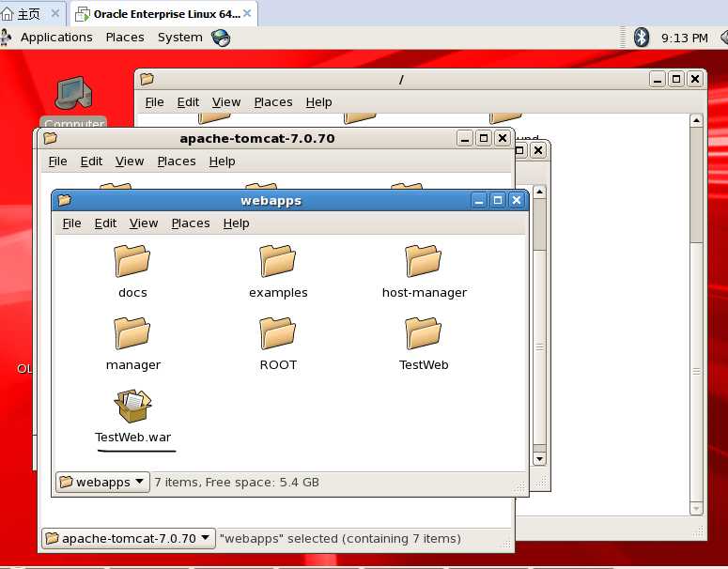Switch to Oracle Enterprise Linux 64 tab
Image resolution: width=728 pixels, height=569 pixels.
pos(166,14)
